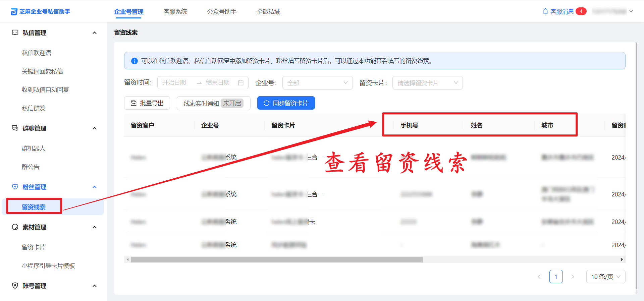
Task: Click the 城市 column header
Action: pos(547,125)
